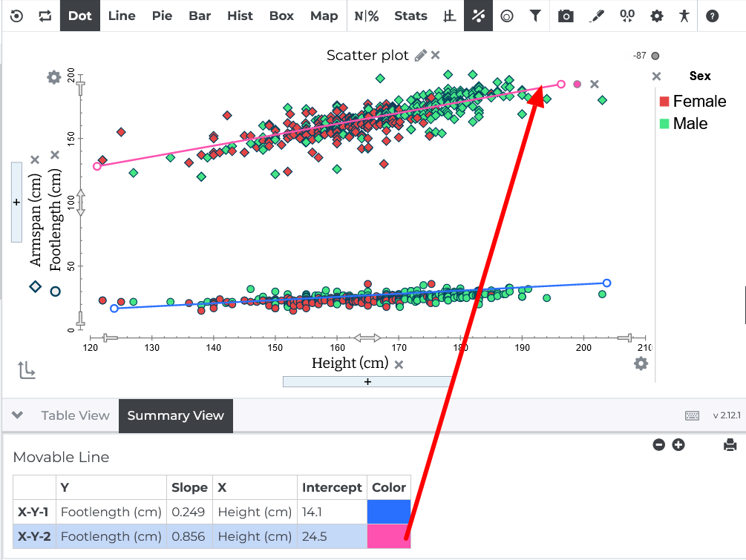Switch to the Table View tab
Image resolution: width=746 pixels, height=560 pixels.
coord(75,415)
